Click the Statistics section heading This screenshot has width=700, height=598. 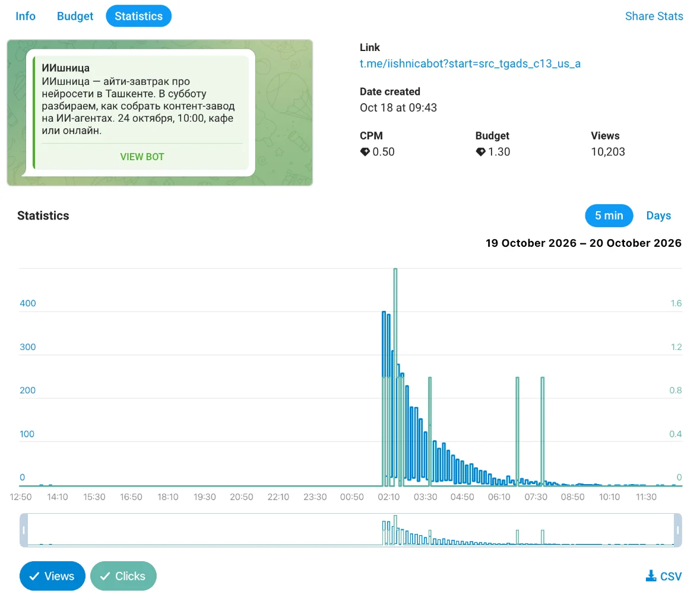tap(43, 215)
